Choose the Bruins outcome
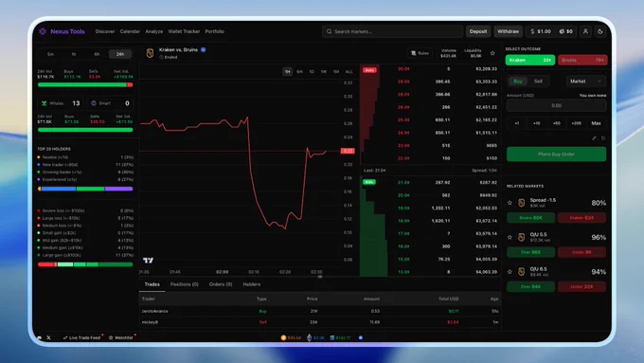Screen dimensions: 644x363 click(x=582, y=60)
